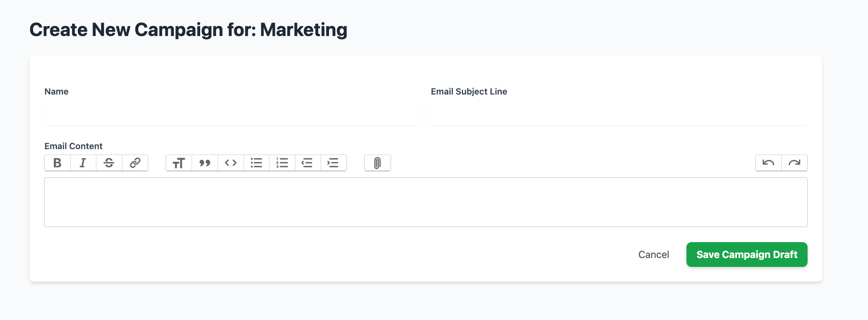This screenshot has width=868, height=320.
Task: Apply strikethrough formatting
Action: [x=109, y=163]
